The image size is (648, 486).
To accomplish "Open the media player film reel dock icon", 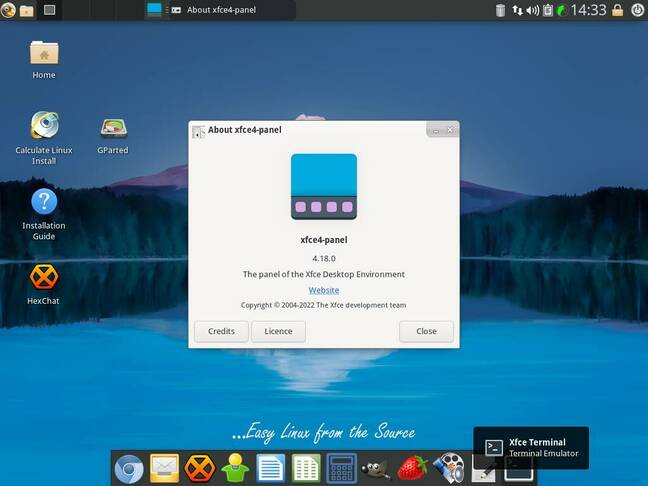I will pyautogui.click(x=449, y=469).
